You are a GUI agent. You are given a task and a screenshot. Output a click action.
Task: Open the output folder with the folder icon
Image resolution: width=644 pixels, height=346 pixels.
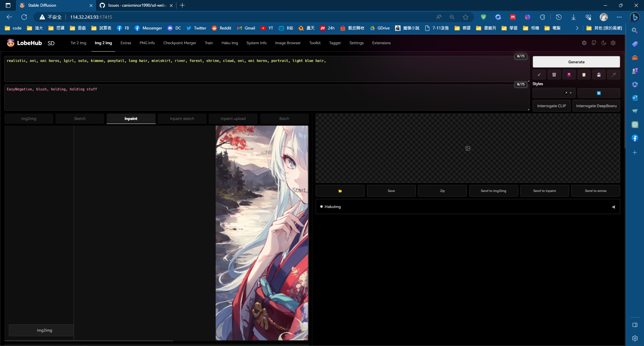(x=340, y=191)
